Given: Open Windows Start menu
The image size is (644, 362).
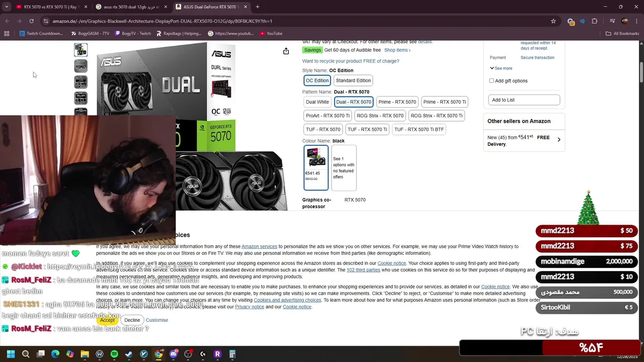Looking at the screenshot, I should [x=11, y=354].
